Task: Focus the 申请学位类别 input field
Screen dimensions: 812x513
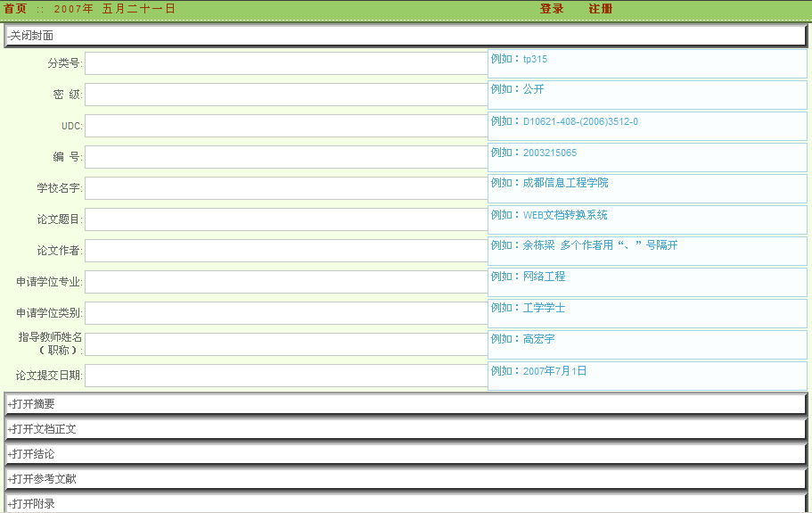Action: (286, 313)
